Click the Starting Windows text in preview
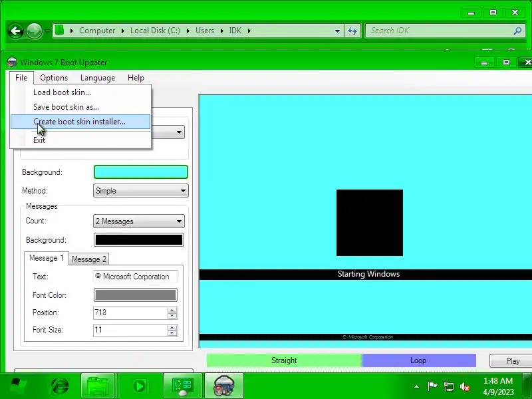532x399 pixels. click(368, 274)
